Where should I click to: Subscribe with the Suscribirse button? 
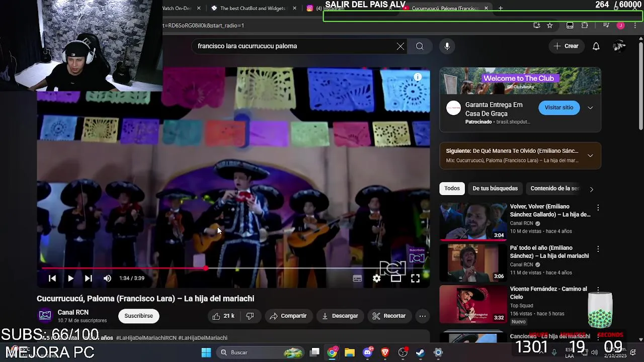tap(139, 316)
